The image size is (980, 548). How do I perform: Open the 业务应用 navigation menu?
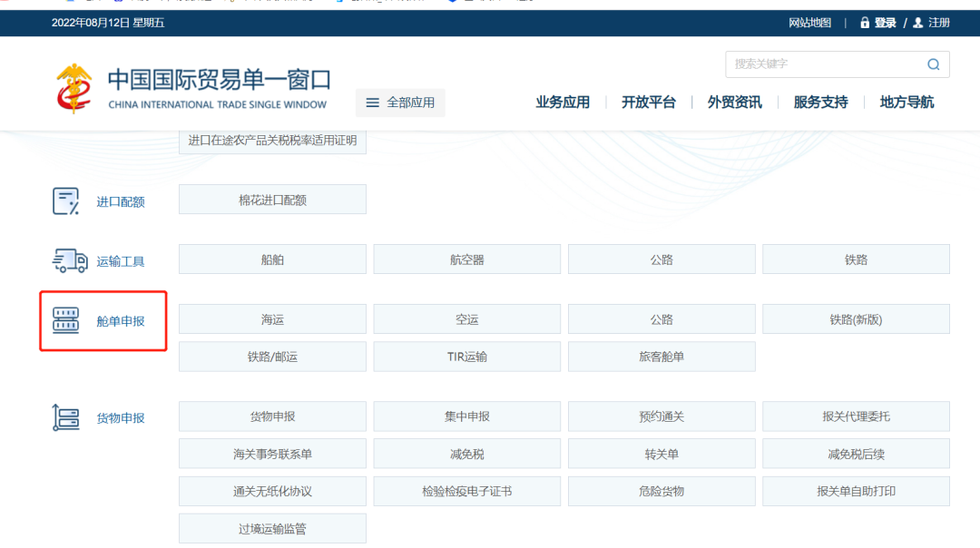pyautogui.click(x=563, y=103)
